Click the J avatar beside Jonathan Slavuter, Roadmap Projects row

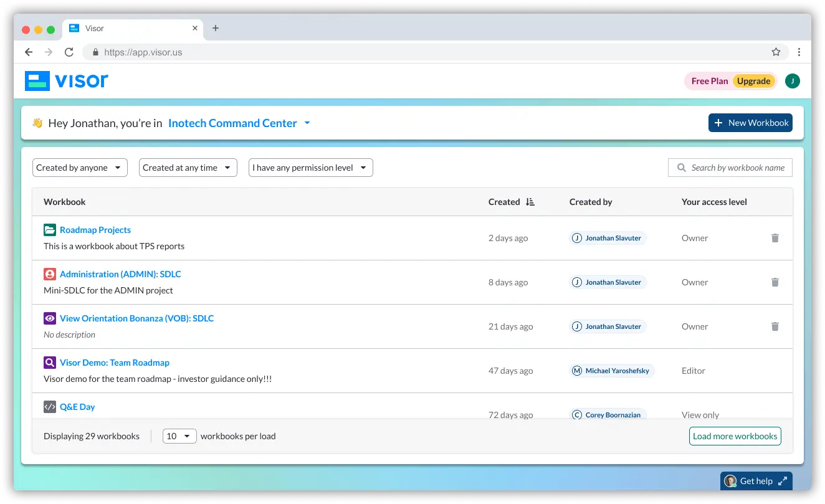tap(577, 238)
